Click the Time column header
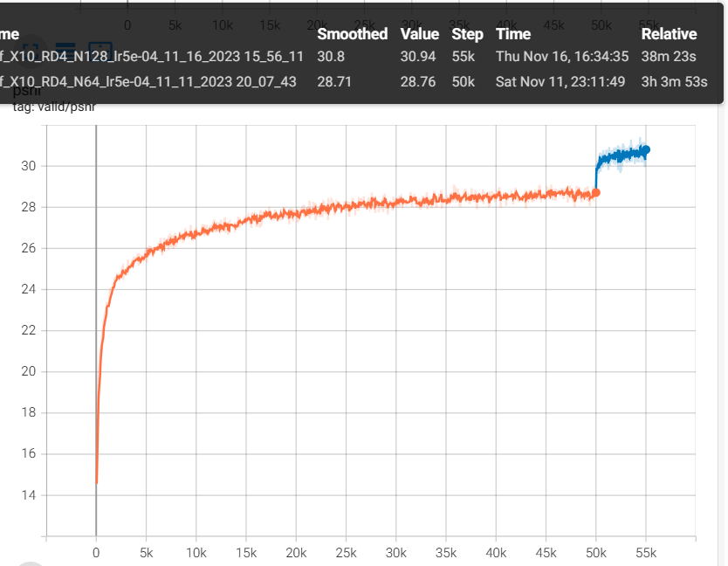The height and width of the screenshot is (566, 728). pyautogui.click(x=513, y=34)
